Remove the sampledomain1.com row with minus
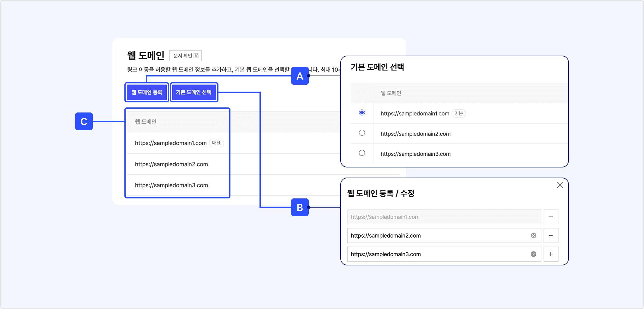644x309 pixels. point(551,217)
